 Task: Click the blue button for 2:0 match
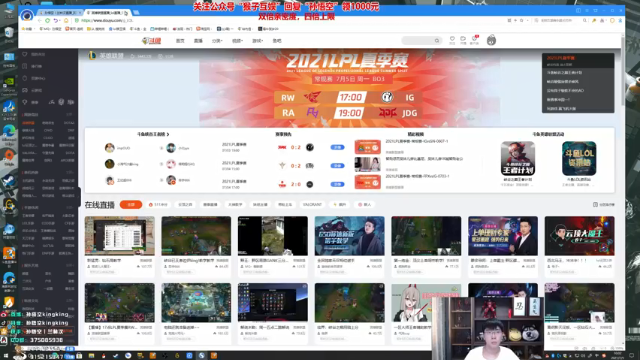pyautogui.click(x=337, y=184)
